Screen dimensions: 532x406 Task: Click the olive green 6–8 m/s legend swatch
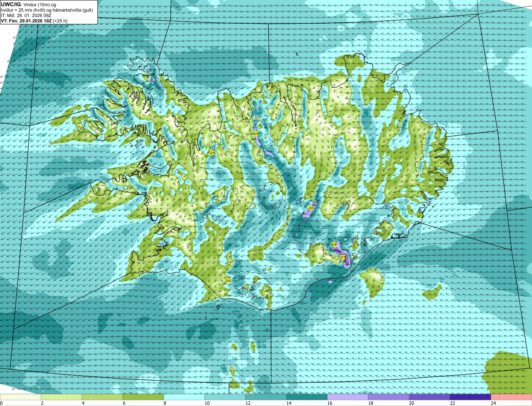(143, 397)
